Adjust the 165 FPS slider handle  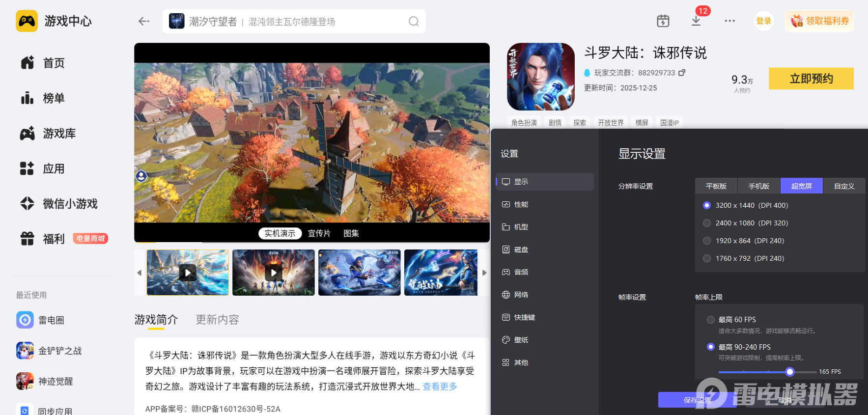(790, 372)
